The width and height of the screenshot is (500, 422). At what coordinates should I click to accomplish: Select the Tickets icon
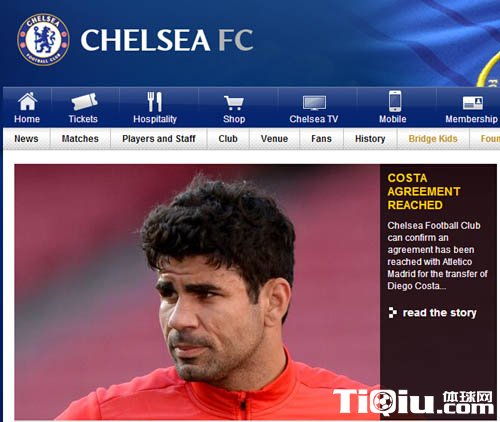[84, 101]
